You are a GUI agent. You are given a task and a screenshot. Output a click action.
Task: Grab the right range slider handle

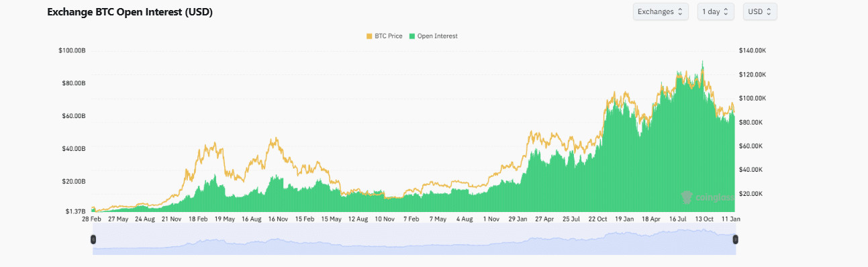click(x=735, y=239)
